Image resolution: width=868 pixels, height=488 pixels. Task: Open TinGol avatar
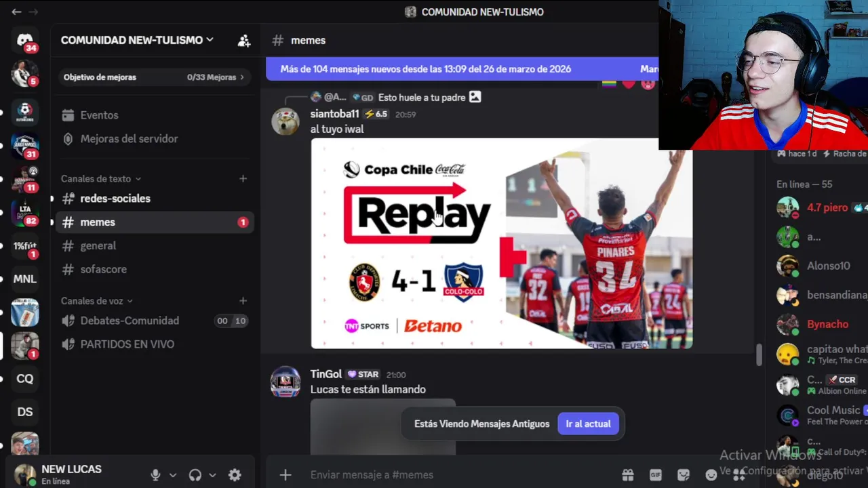(285, 382)
